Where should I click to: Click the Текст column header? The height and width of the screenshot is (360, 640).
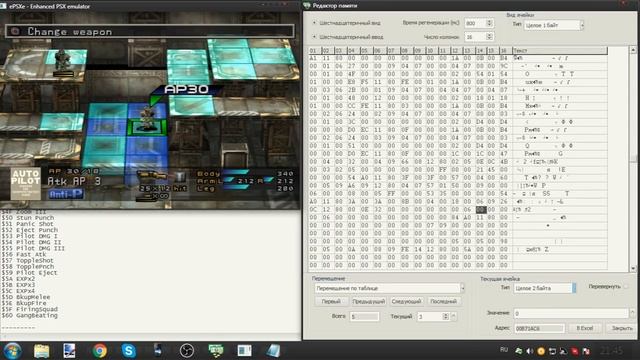560,50
